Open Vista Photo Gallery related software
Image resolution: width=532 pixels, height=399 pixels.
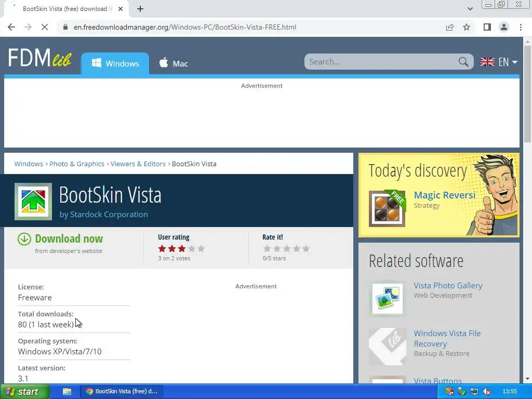tap(448, 286)
